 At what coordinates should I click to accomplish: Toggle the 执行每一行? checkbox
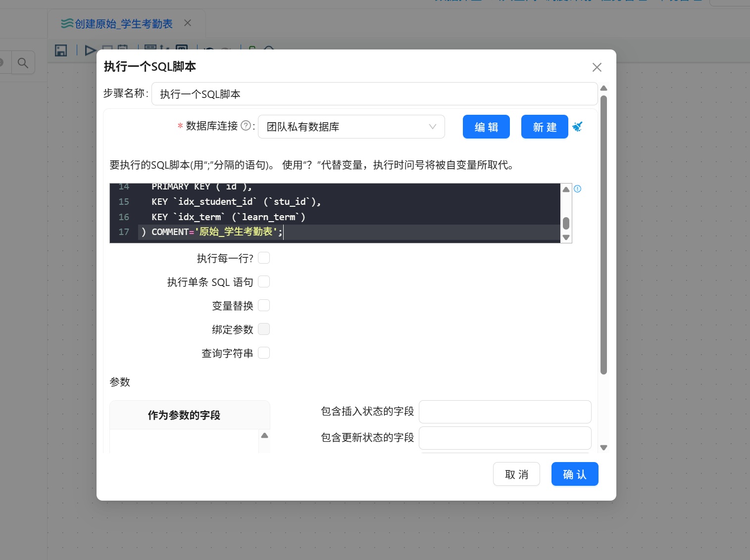pos(264,258)
